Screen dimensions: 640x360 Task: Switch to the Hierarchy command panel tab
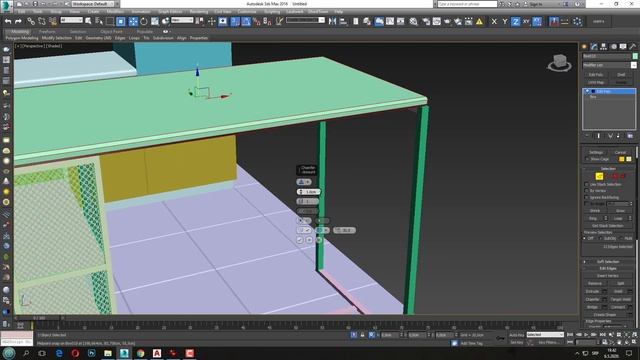(604, 47)
